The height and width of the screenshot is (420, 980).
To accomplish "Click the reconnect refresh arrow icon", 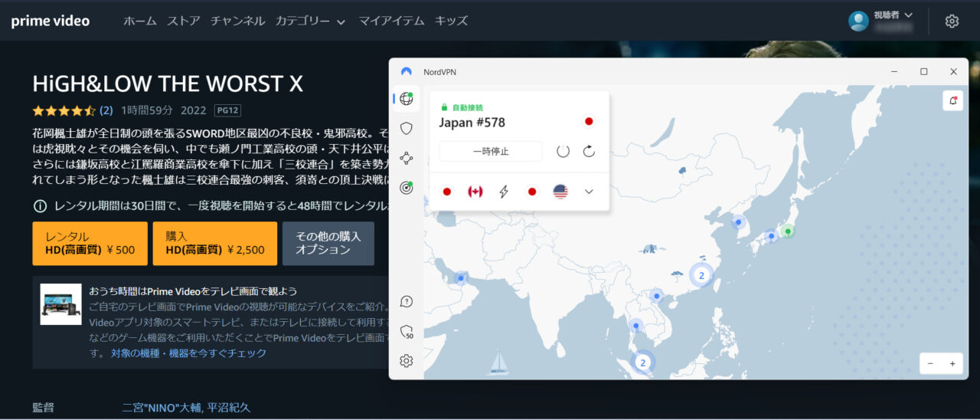I will pos(589,151).
